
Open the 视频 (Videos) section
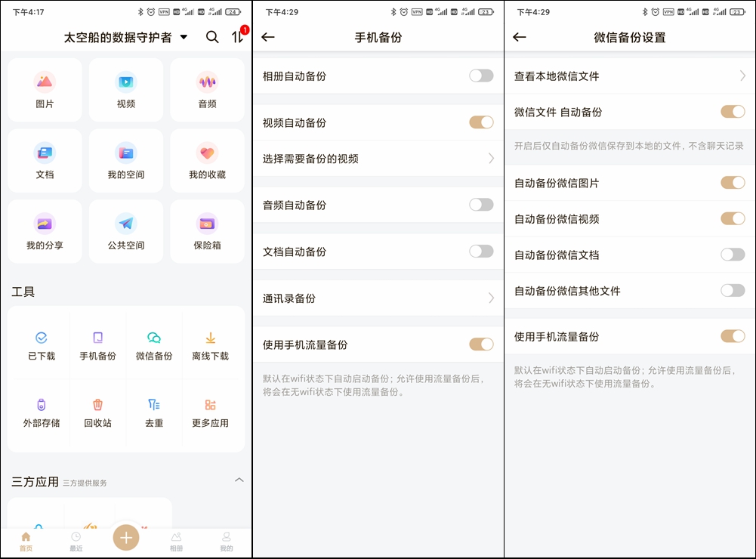[x=125, y=89]
